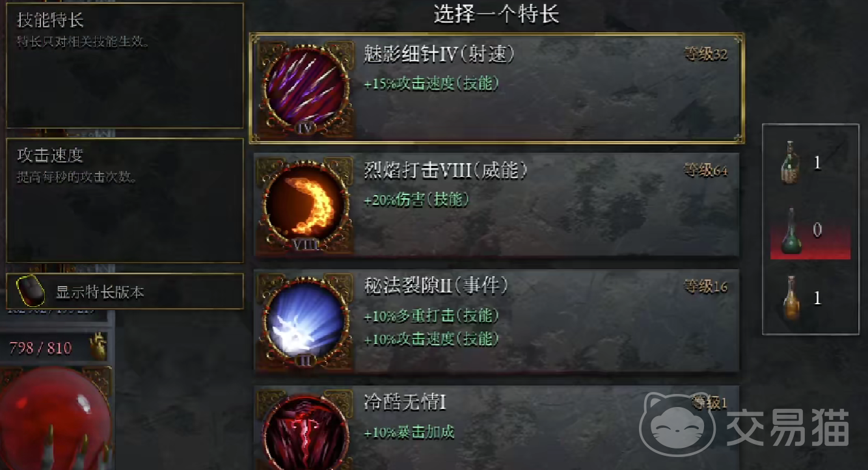Screen dimensions: 868x470
Task: Click the heart icon beside 798 / 810
Action: (x=97, y=346)
